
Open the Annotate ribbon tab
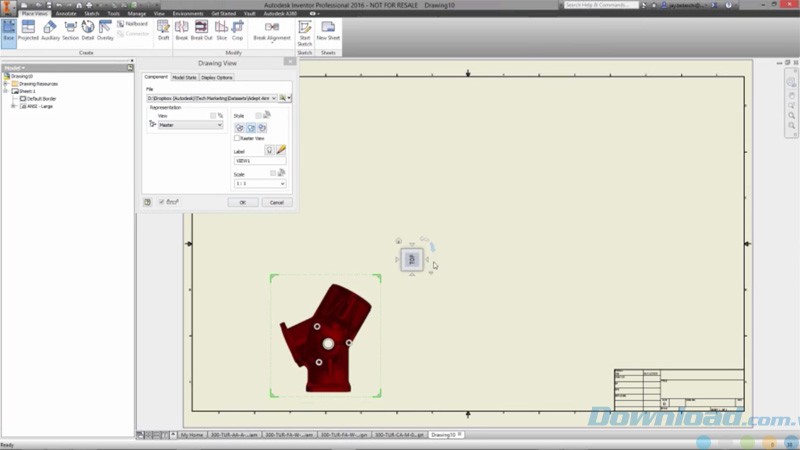(66, 13)
